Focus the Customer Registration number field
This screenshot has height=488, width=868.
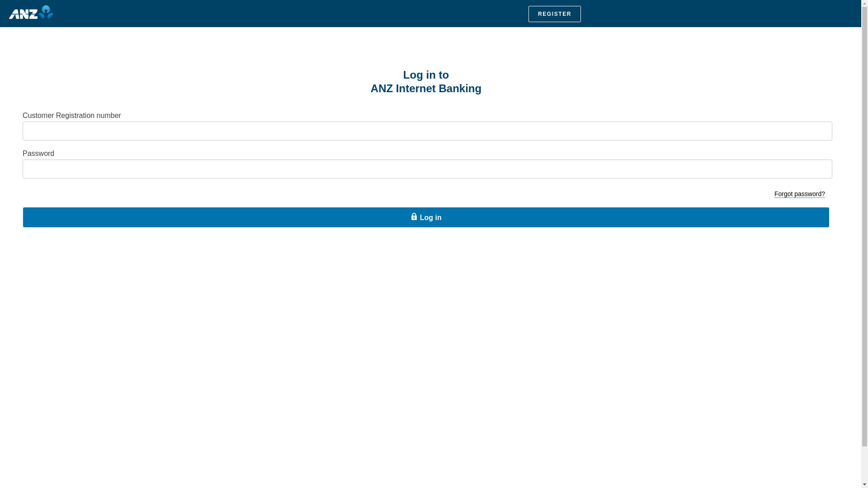[x=427, y=131]
